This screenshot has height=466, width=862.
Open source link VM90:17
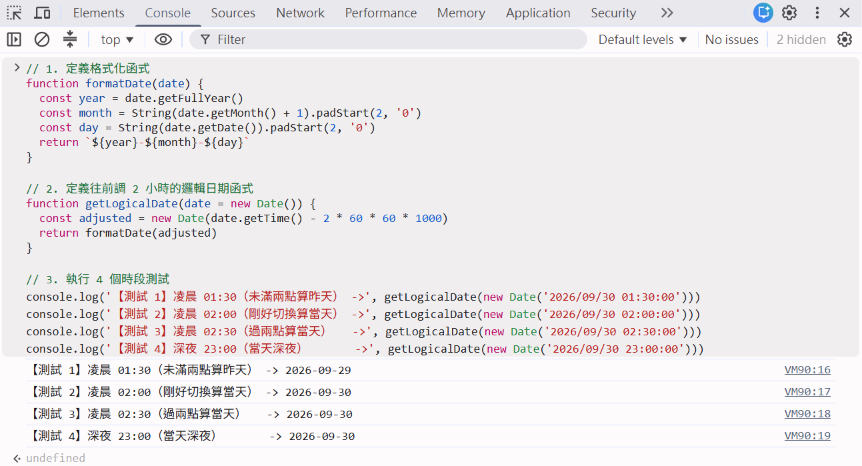pos(807,392)
